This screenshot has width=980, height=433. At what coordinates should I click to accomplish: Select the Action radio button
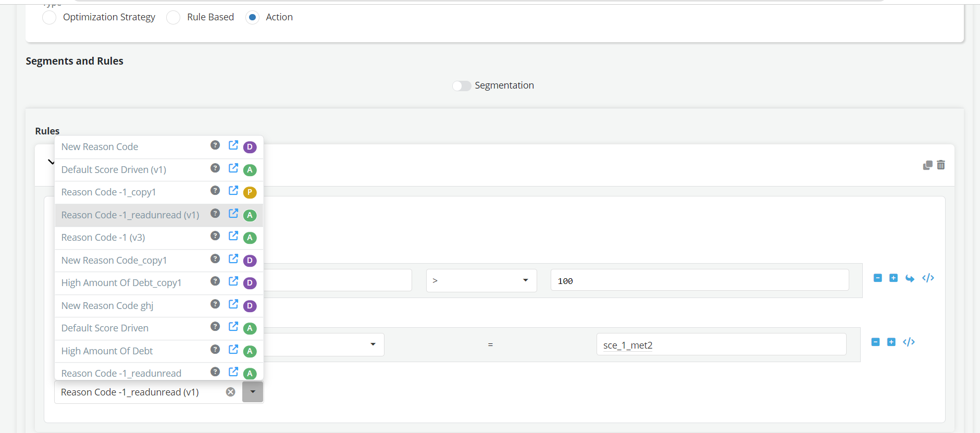253,18
